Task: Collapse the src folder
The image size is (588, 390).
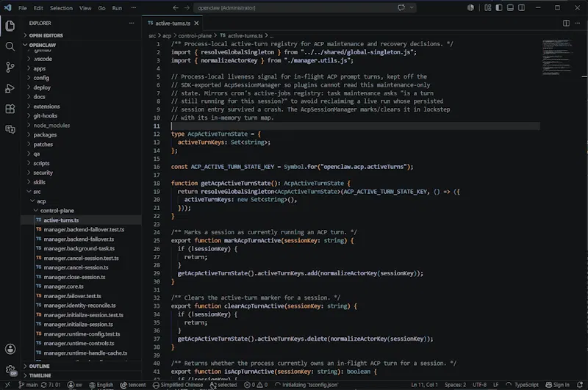Action: pos(81,192)
